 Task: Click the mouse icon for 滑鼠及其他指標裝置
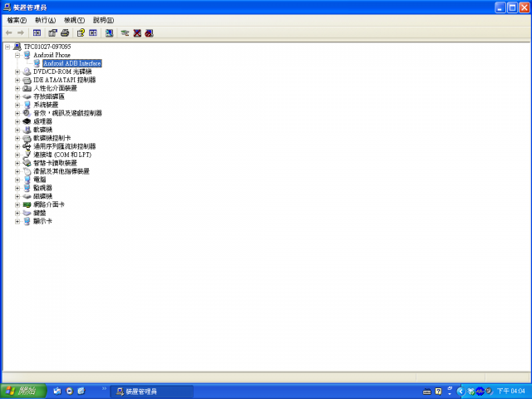(27, 171)
